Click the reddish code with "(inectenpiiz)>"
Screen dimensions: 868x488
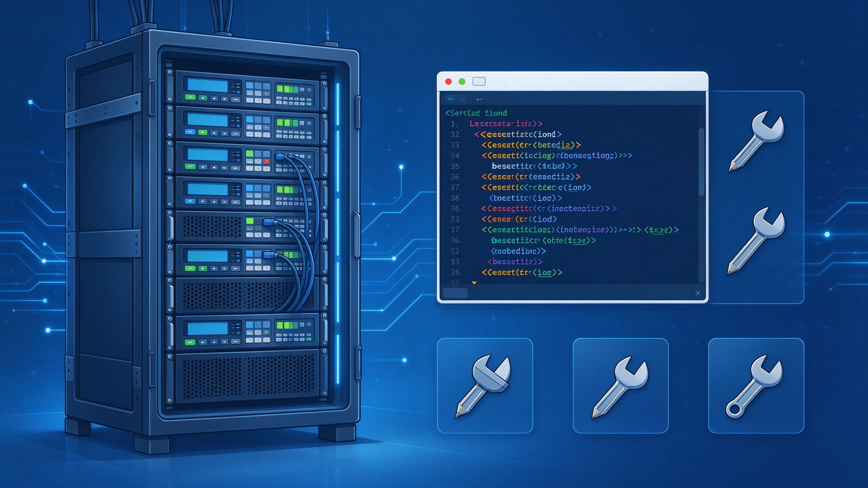point(549,208)
